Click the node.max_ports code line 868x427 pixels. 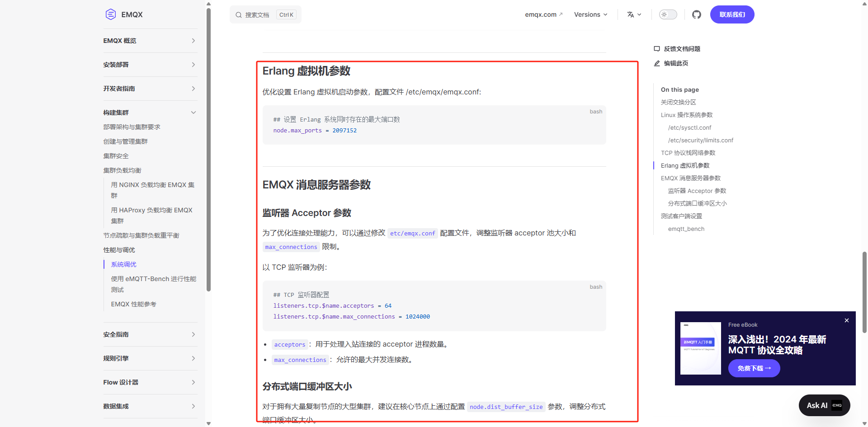click(315, 130)
